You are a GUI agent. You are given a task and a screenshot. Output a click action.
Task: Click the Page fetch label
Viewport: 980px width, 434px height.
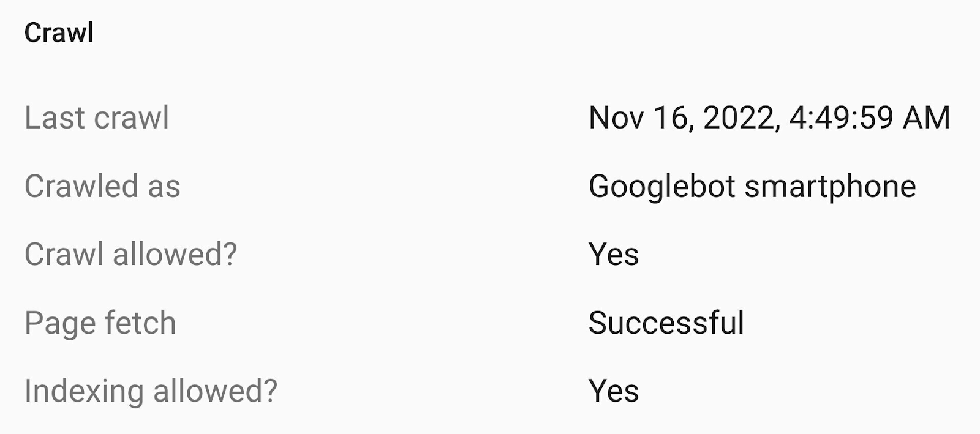pos(100,323)
